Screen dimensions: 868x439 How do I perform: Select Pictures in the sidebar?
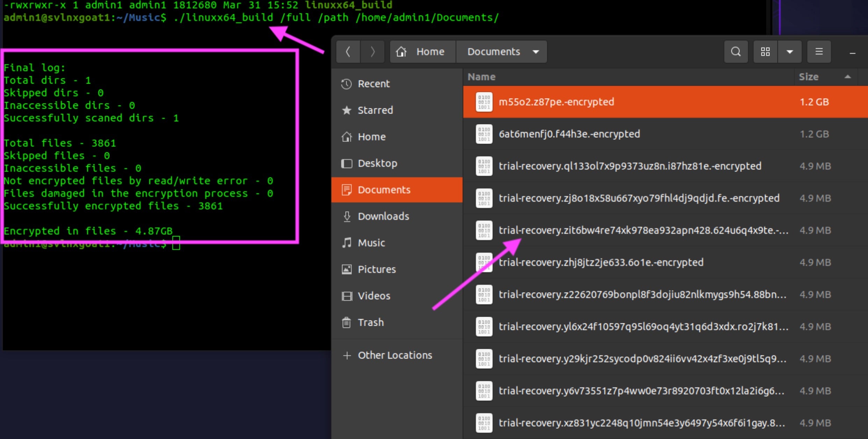(376, 269)
